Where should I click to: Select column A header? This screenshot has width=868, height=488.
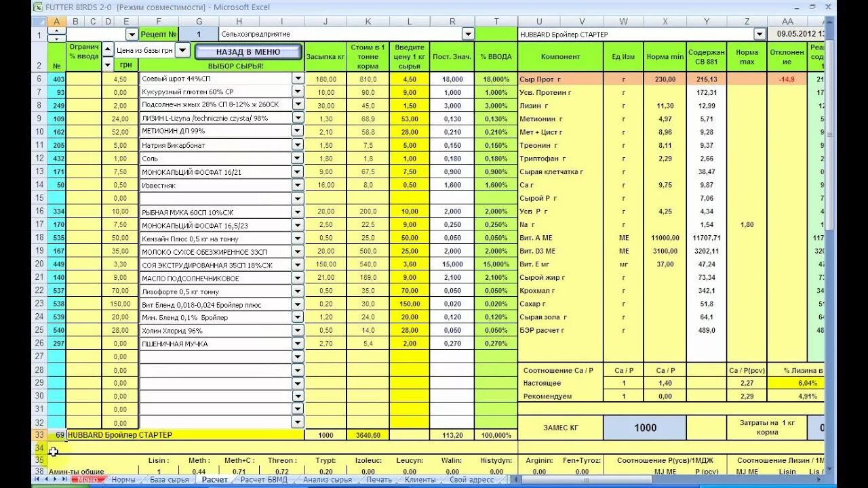coord(56,22)
